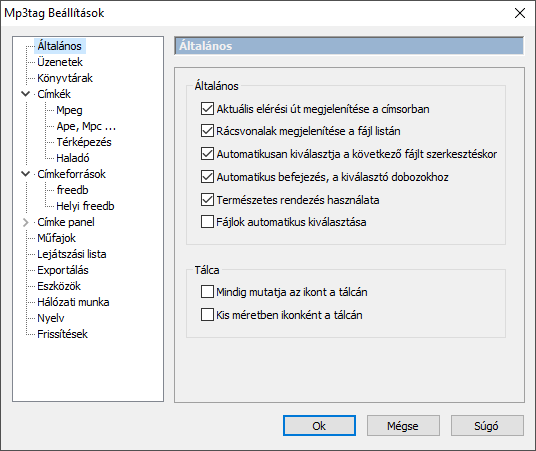Open 'Ape, Mpc ...' tag settings
The image size is (536, 451).
(86, 126)
